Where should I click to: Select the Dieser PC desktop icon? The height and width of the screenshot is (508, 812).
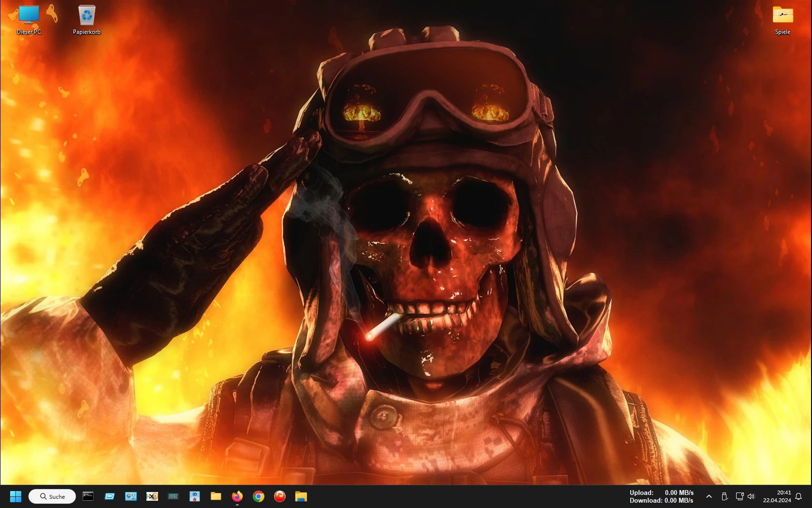coord(29,20)
